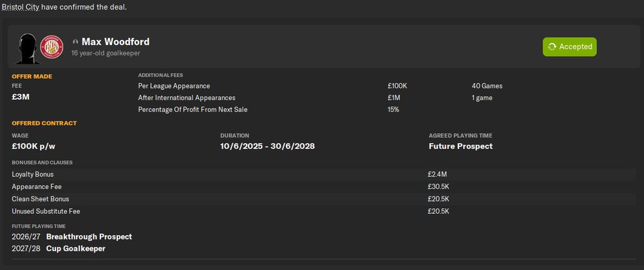The width and height of the screenshot is (644, 270).
Task: Click the small icon before Max Woodford
Action: [x=76, y=42]
